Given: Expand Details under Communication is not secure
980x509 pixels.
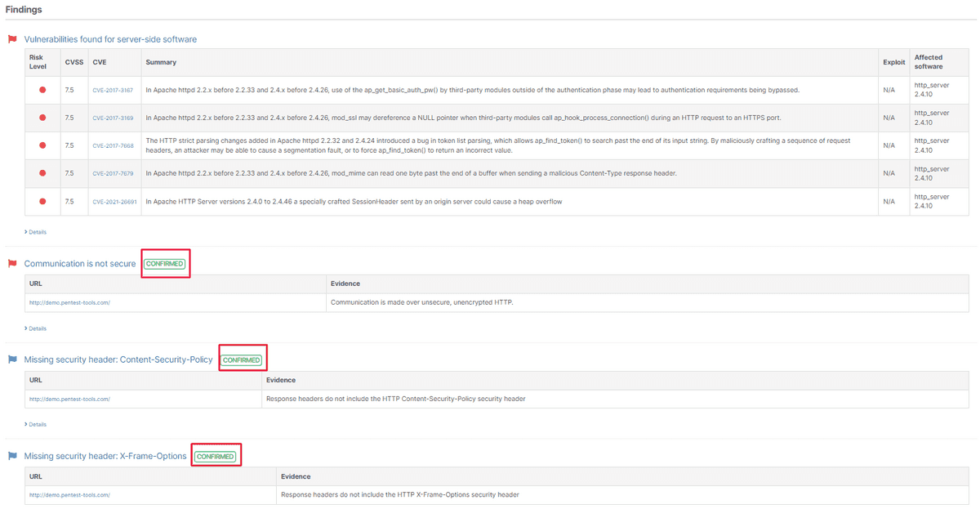Looking at the screenshot, I should click(x=36, y=328).
